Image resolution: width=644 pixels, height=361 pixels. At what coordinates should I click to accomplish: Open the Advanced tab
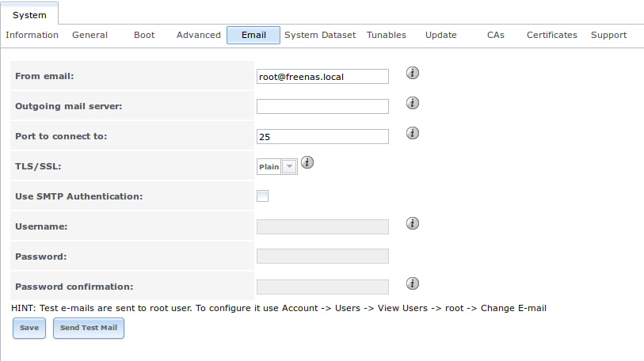pos(198,35)
